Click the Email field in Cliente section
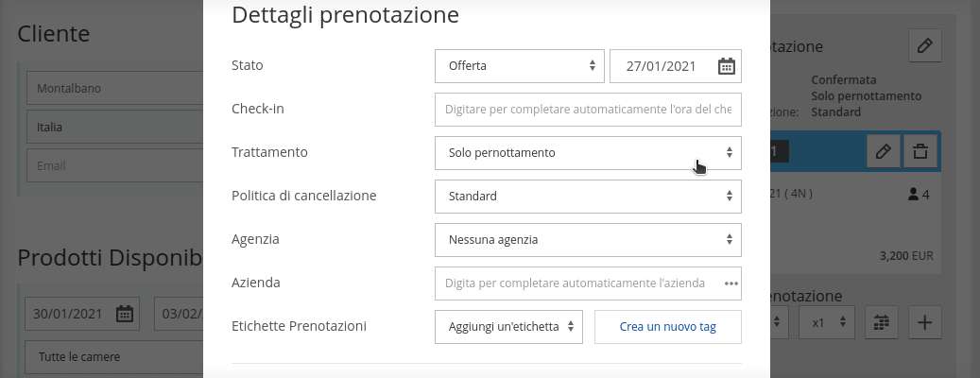 (114, 165)
